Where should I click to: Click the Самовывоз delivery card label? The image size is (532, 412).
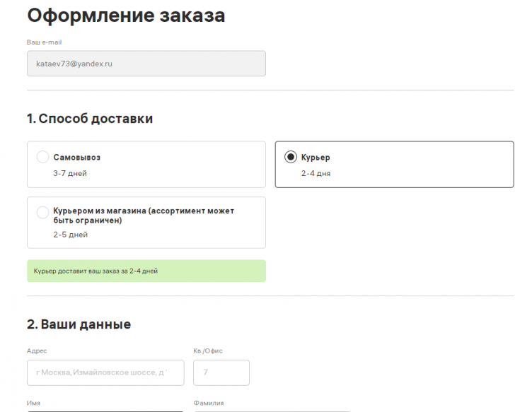click(76, 157)
